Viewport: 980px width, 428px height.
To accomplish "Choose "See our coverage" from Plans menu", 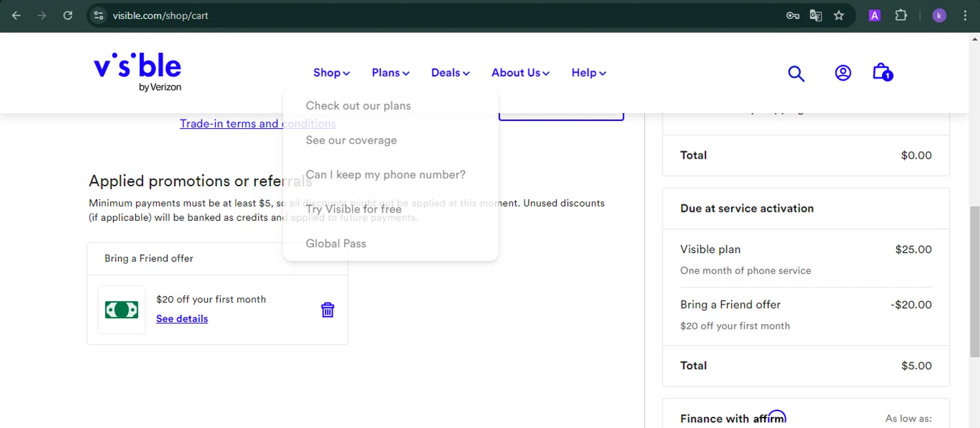I will click(351, 140).
